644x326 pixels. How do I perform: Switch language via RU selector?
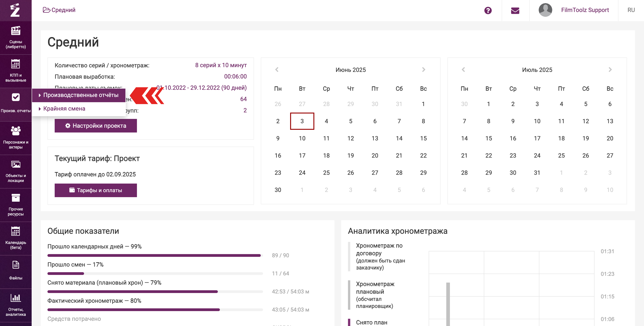click(631, 10)
